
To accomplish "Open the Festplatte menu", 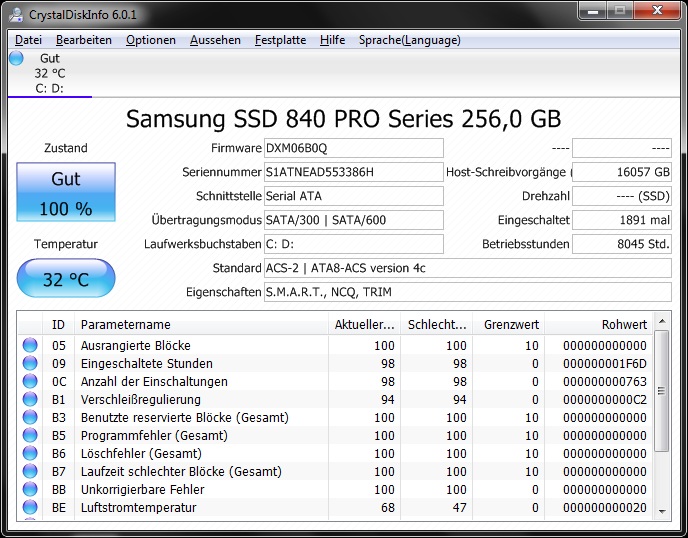I will coord(280,40).
